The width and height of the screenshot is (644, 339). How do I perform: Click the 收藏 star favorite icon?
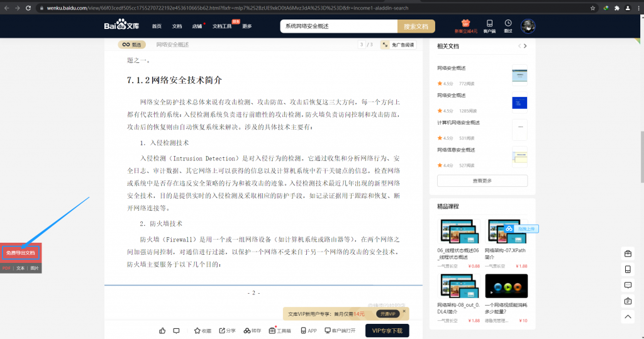click(197, 331)
